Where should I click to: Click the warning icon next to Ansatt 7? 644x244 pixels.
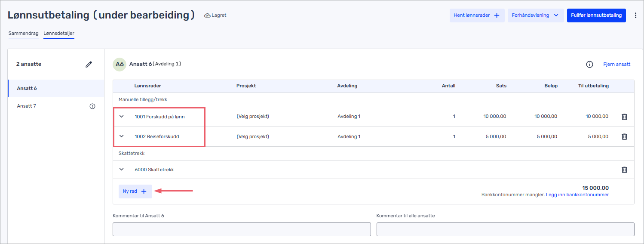92,106
